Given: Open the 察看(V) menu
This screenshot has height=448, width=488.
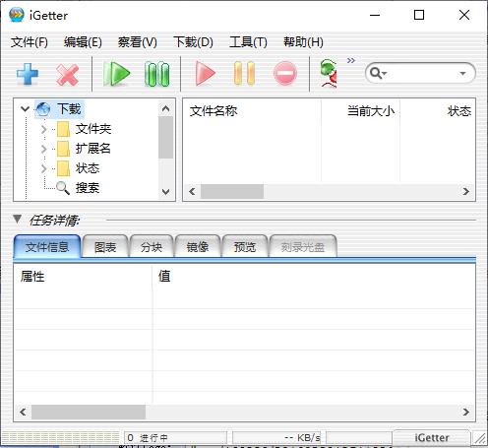Looking at the screenshot, I should (x=138, y=42).
